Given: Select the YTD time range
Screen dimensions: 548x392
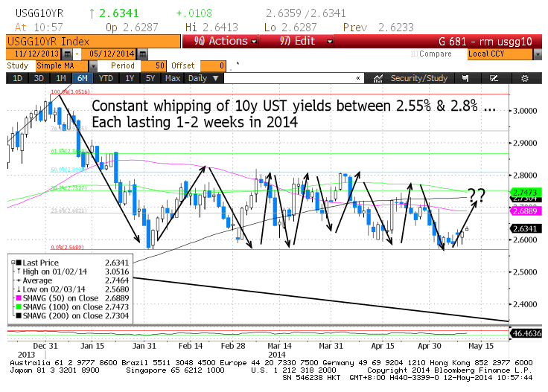Looking at the screenshot, I should 106,78.
